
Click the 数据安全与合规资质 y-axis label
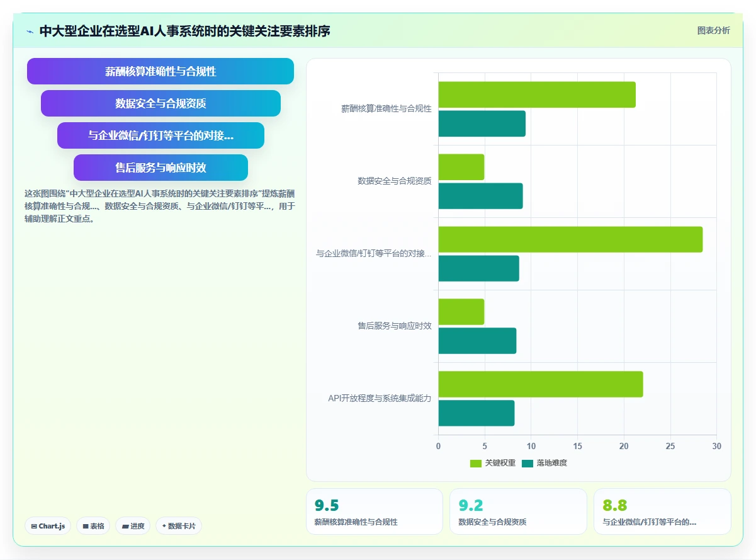pos(395,181)
